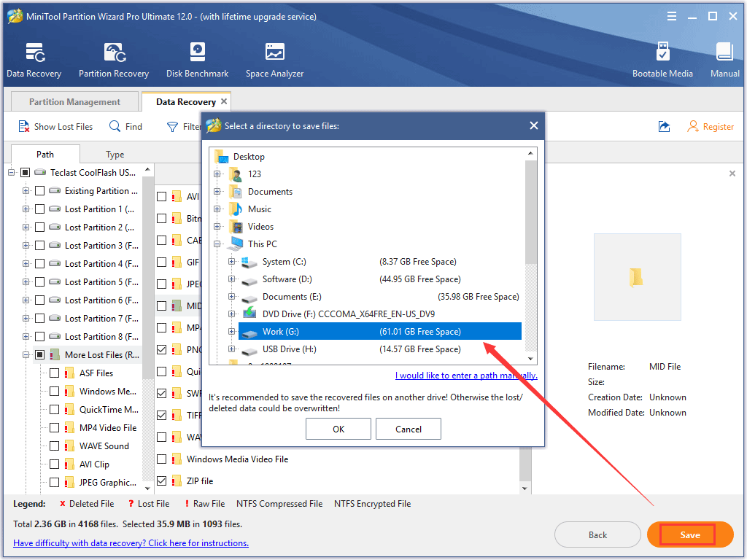Open Bootable Media builder
The width and height of the screenshot is (747, 560).
click(662, 60)
